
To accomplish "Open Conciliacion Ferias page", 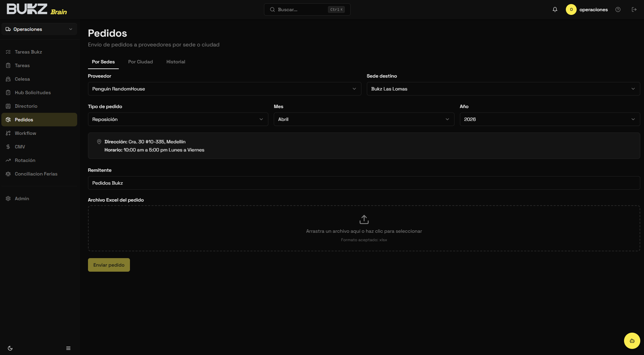I will 39,174.
